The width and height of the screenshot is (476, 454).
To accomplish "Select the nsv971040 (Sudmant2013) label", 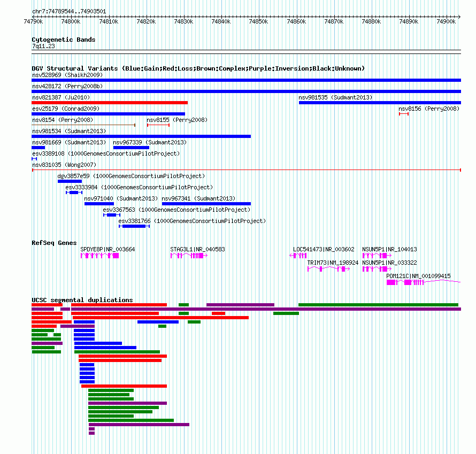I will coord(121,198).
